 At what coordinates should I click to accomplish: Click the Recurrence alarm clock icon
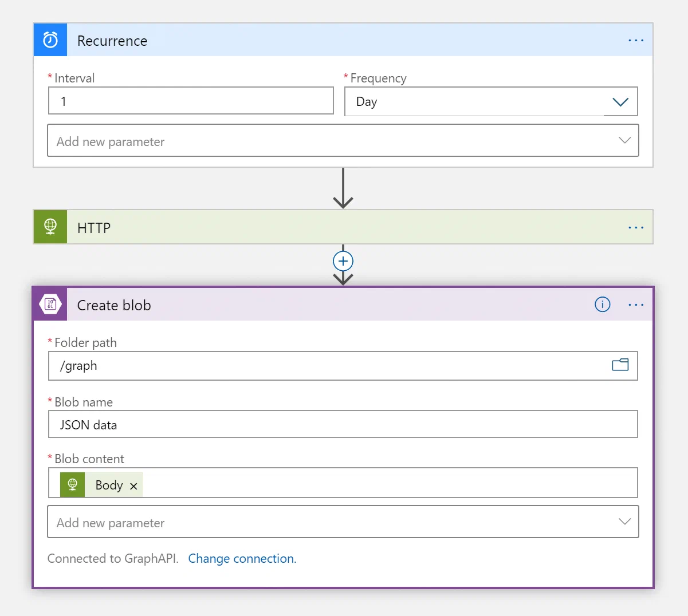click(50, 40)
